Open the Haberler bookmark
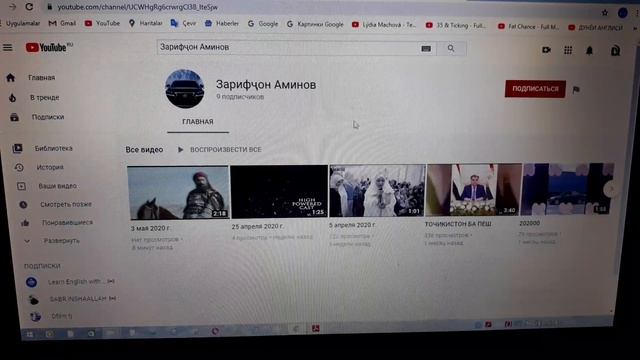 [x=222, y=24]
